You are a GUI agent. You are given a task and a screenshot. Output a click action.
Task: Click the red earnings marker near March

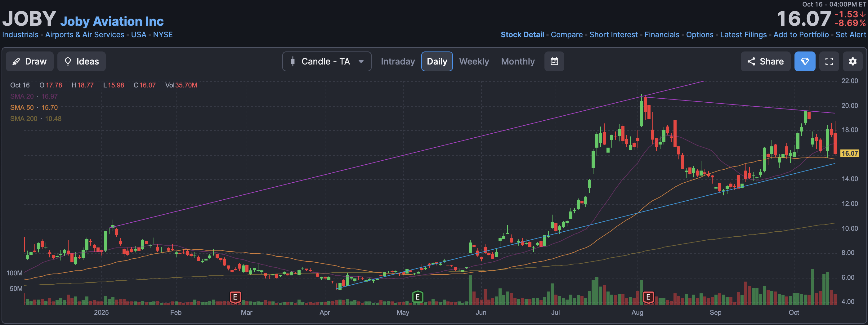tap(235, 297)
